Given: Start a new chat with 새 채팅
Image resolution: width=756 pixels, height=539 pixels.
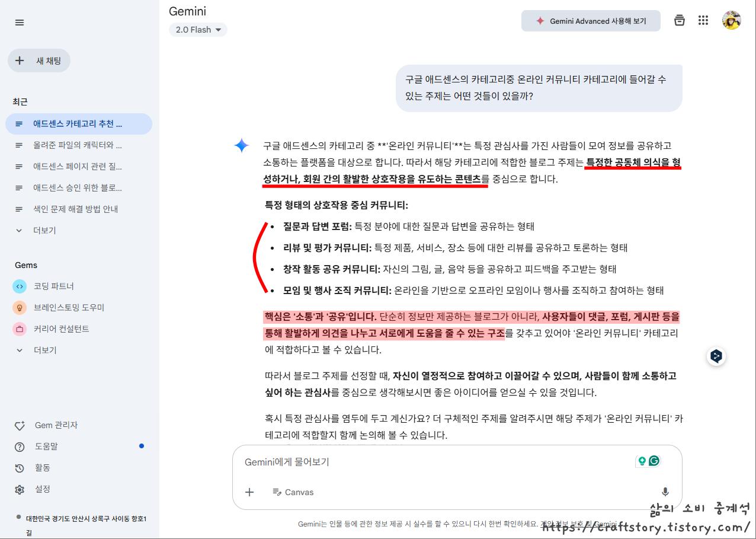Looking at the screenshot, I should 39,60.
